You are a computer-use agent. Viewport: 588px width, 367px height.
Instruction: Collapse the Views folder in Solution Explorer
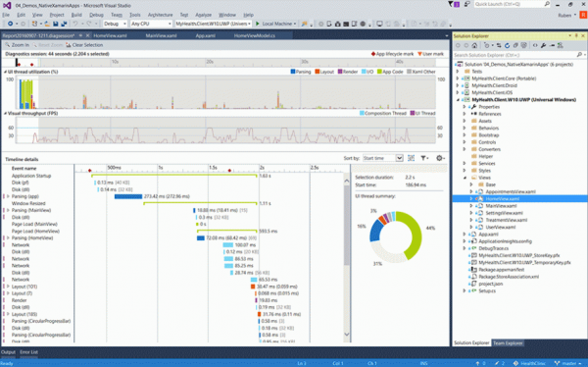(465, 178)
